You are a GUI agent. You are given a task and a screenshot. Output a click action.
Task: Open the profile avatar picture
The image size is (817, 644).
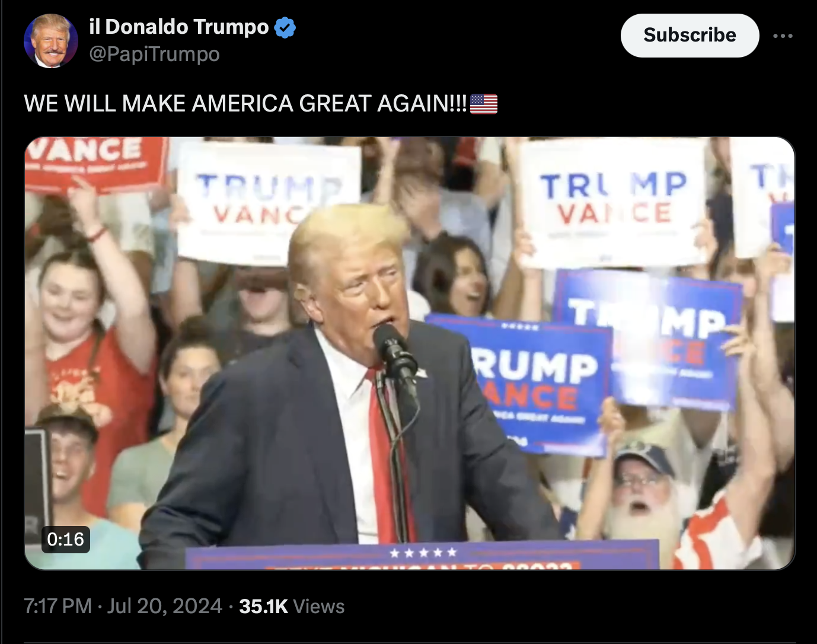pos(51,41)
